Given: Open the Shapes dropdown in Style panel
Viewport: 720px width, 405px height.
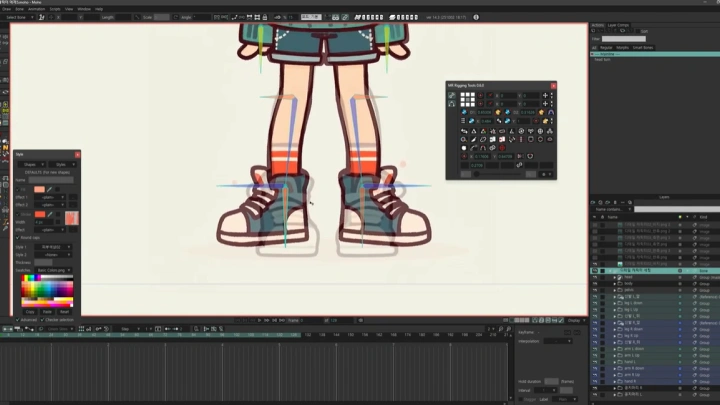Looking at the screenshot, I should [x=30, y=164].
